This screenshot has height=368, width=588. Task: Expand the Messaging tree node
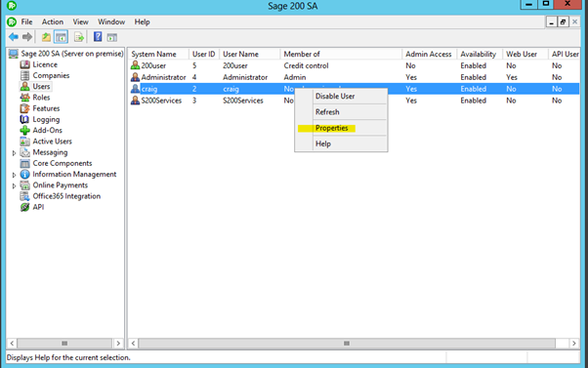tap(14, 153)
